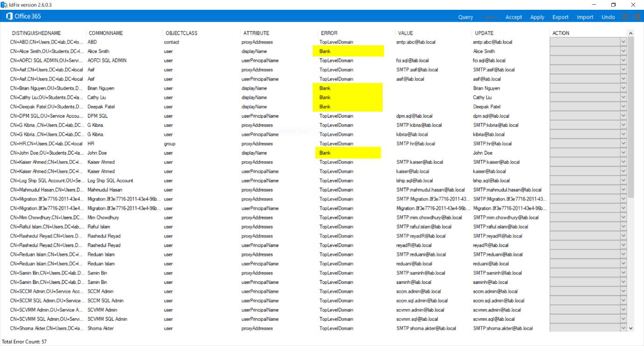The width and height of the screenshot is (644, 346).
Task: Select the 'group' object class cell
Action: 170,144
